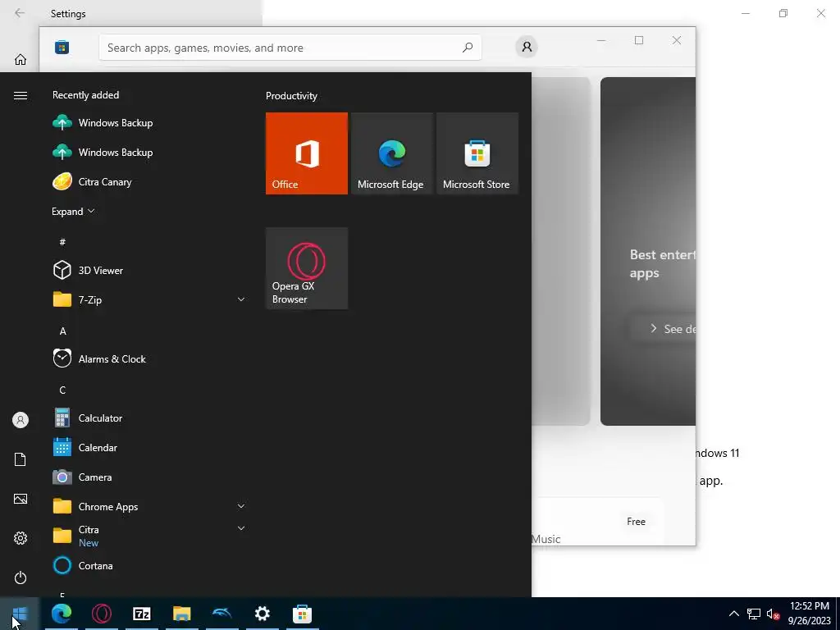The image size is (840, 630).
Task: Launch Cortana from the app list
Action: (148, 565)
